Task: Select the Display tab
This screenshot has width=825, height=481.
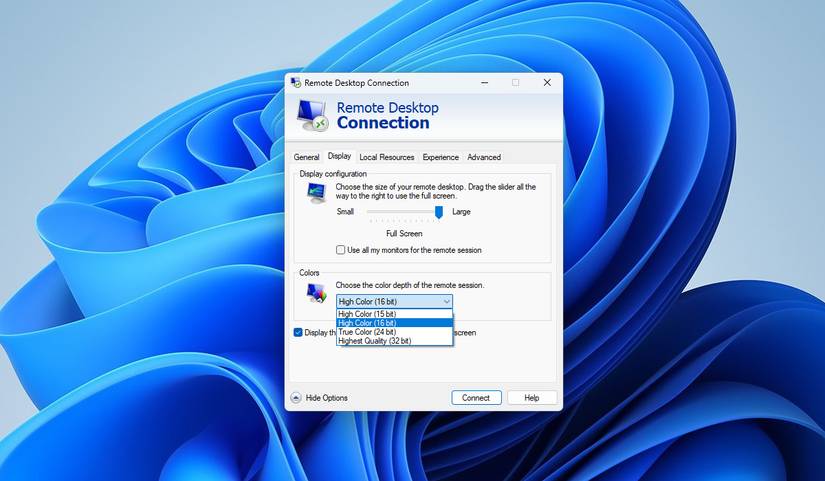Action: pyautogui.click(x=339, y=156)
